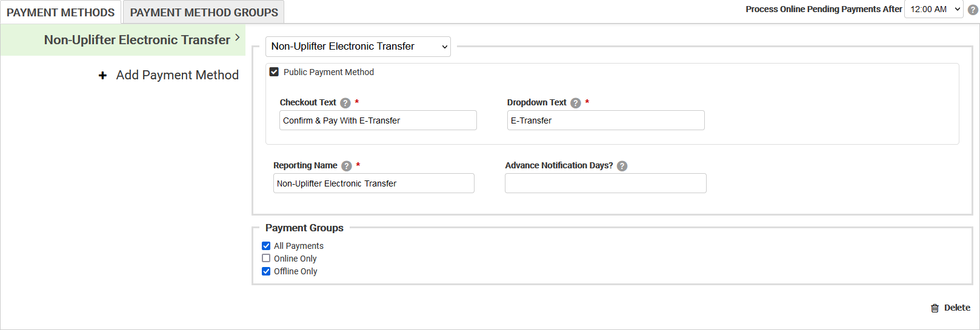Click the help icon beside Reporting Name
The width and height of the screenshot is (980, 330).
tap(347, 166)
